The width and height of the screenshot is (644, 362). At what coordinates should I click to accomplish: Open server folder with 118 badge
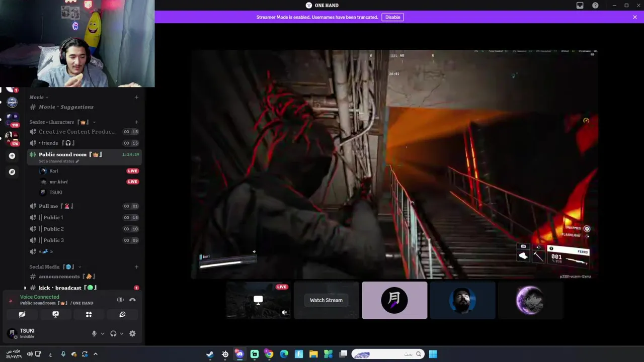coord(12,120)
